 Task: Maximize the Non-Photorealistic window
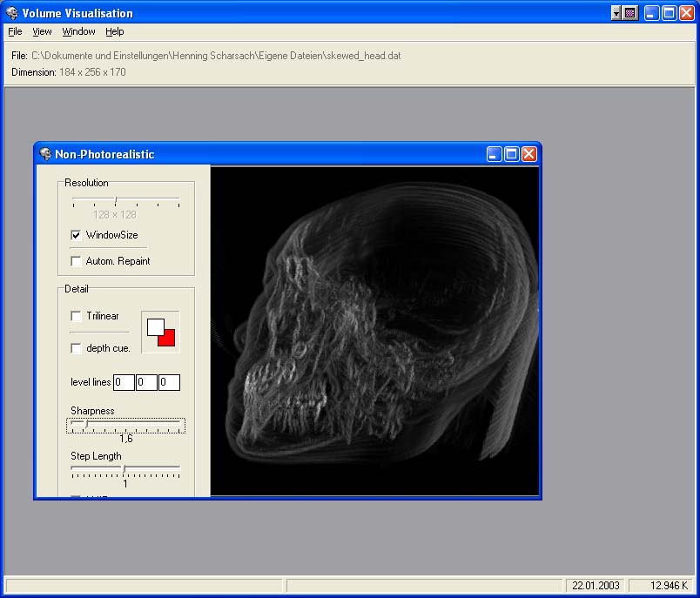[511, 154]
